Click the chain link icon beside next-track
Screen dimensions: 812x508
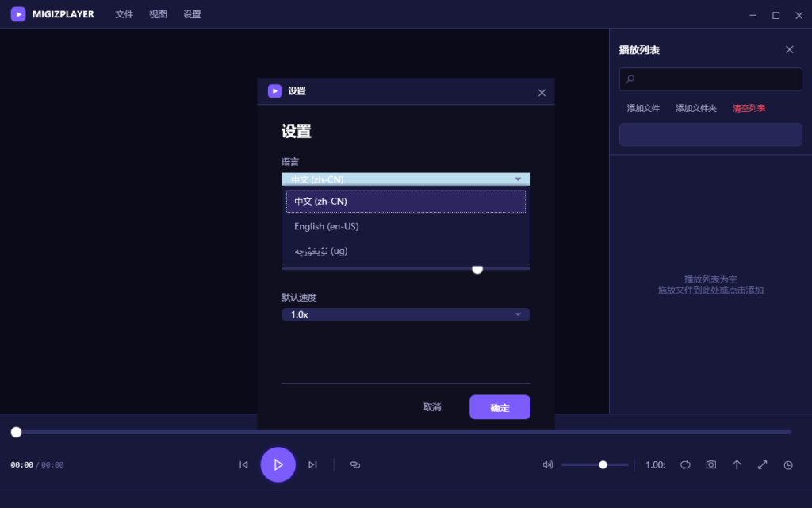point(355,465)
